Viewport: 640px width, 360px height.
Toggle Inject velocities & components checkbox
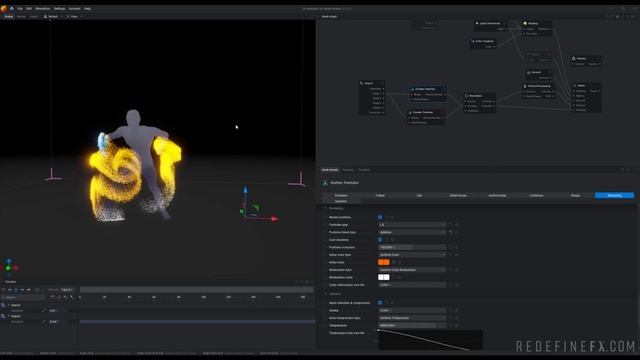(380, 303)
